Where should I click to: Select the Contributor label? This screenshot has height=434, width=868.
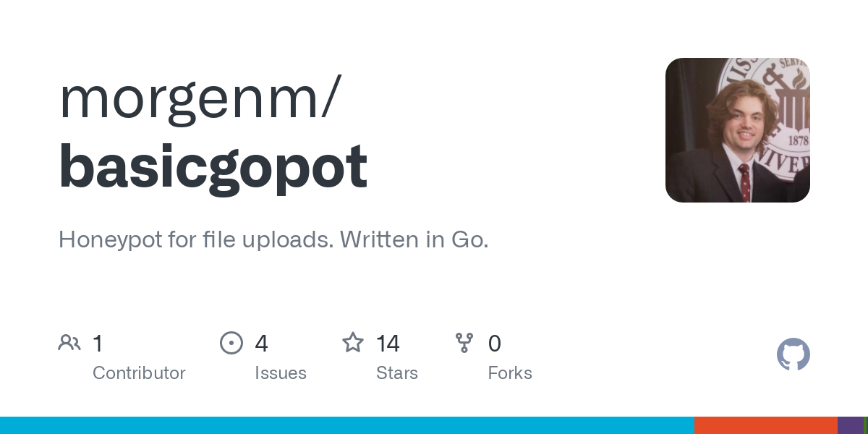tap(139, 373)
